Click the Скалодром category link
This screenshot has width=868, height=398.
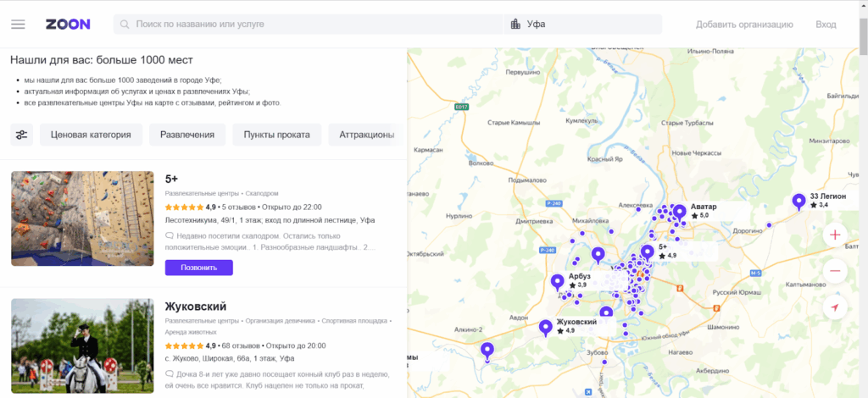point(262,193)
